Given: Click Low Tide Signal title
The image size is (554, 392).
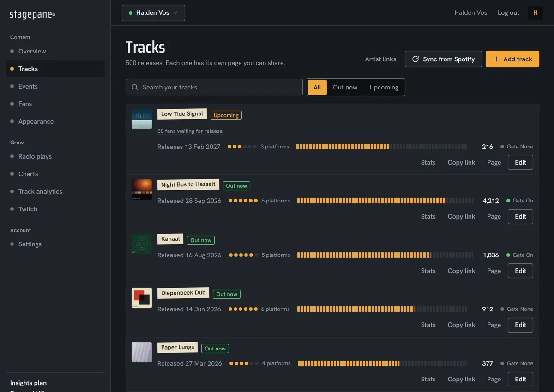Looking at the screenshot, I should (182, 114).
